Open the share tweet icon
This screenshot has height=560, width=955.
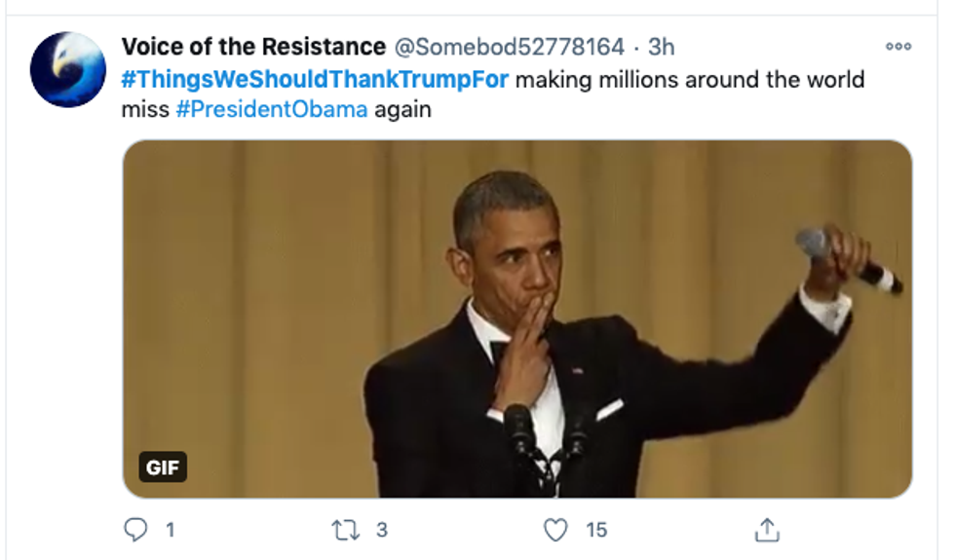pos(767,529)
